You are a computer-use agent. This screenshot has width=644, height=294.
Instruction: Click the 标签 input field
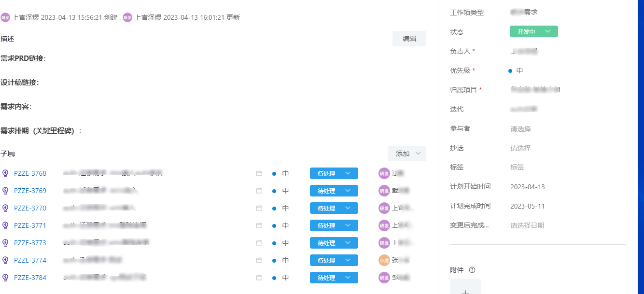[517, 167]
